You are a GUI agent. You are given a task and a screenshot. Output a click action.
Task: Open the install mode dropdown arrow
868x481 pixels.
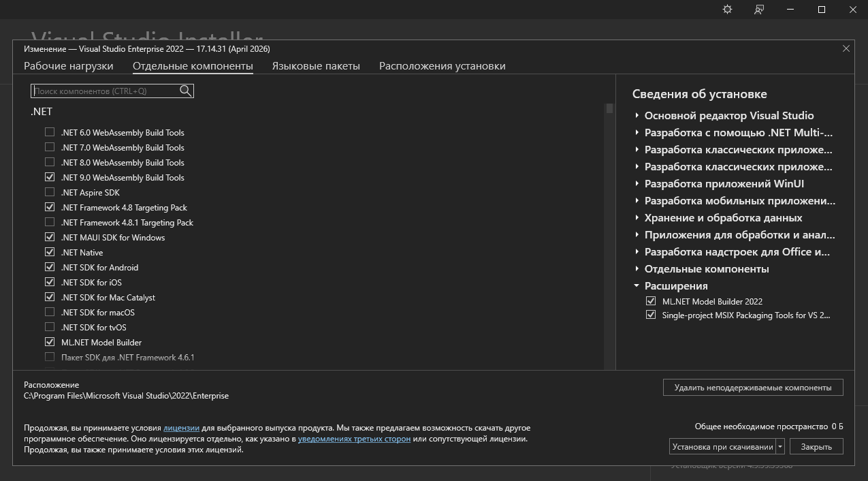tap(780, 447)
